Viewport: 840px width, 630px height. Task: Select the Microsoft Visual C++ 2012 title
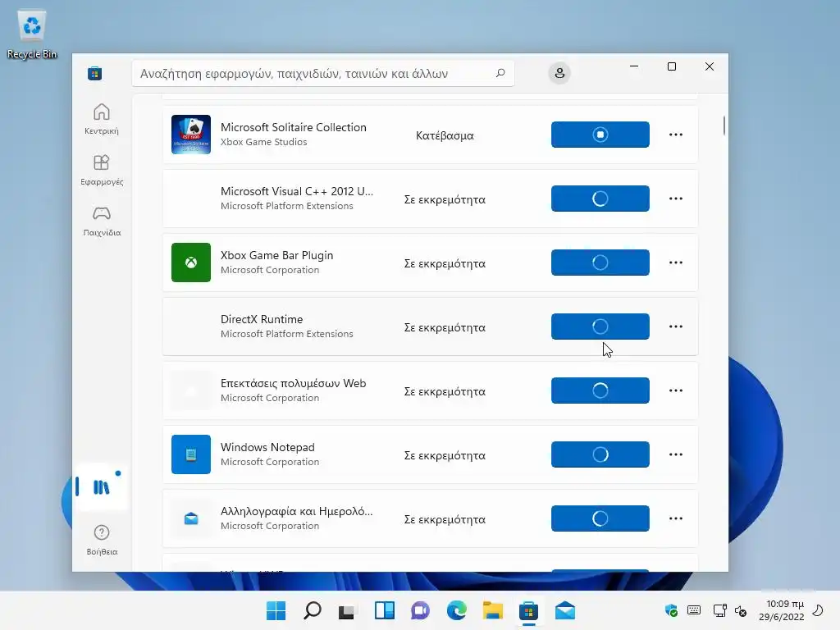(x=297, y=191)
